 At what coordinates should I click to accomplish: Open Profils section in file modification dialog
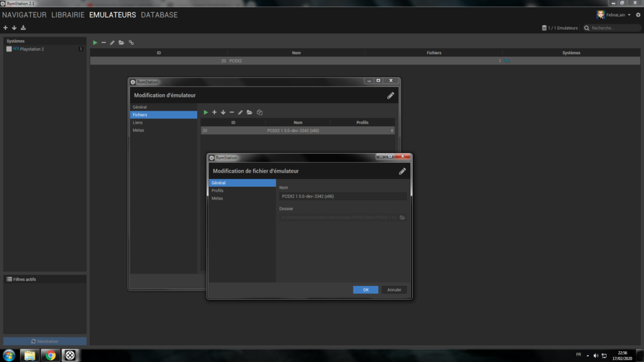(242, 191)
